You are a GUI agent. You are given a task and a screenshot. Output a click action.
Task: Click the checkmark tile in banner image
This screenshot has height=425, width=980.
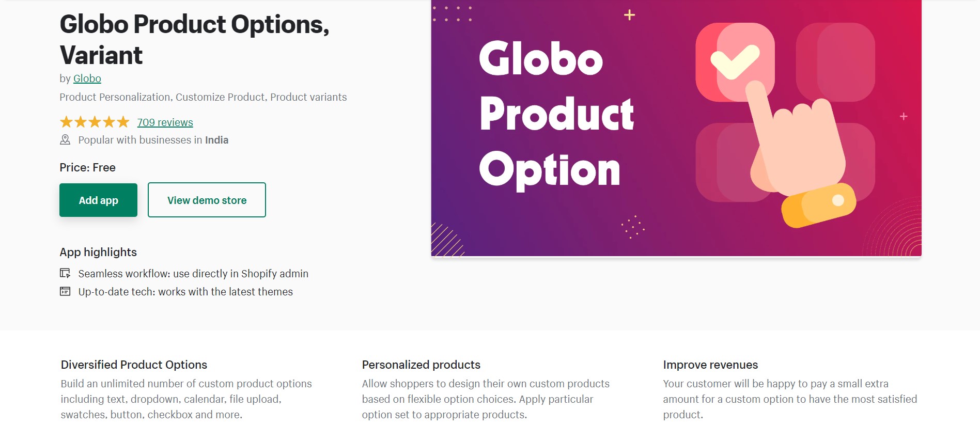coord(735,62)
